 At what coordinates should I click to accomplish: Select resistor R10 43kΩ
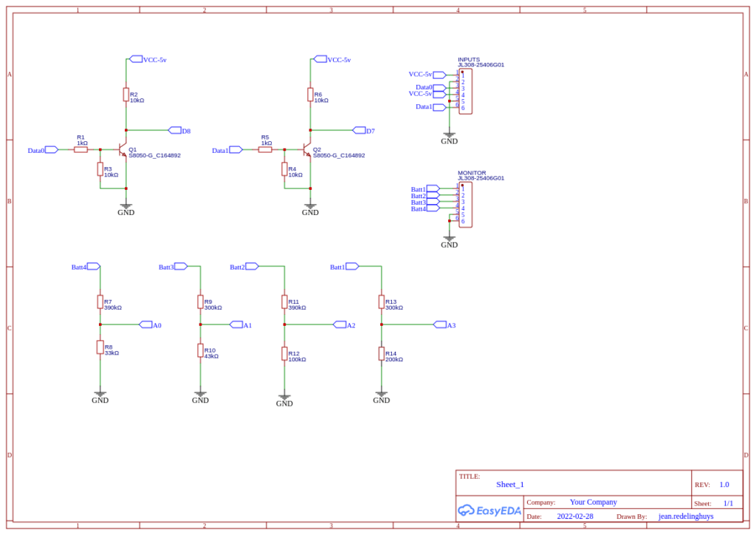pos(200,350)
